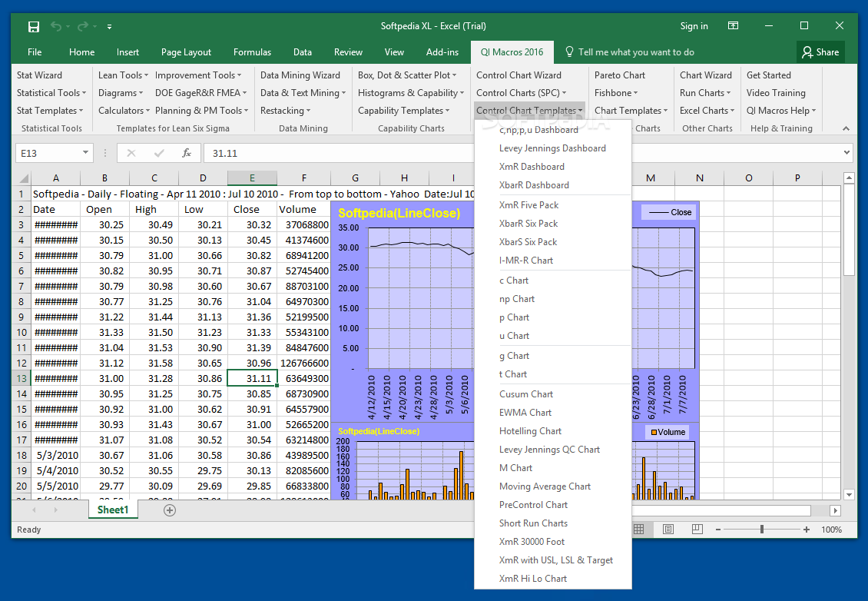Expand the formula bar chevron
The image size is (868, 601).
846,153
